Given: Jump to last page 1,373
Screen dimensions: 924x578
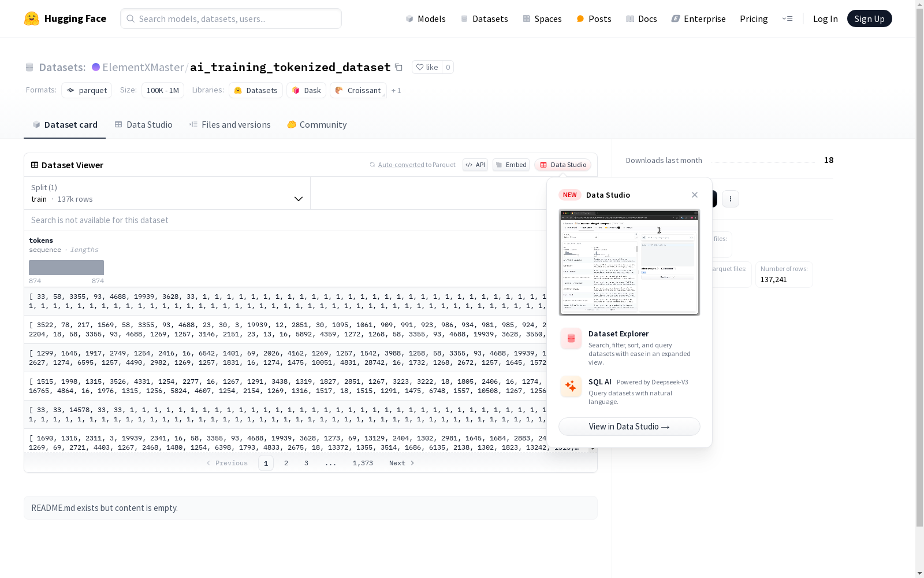Looking at the screenshot, I should pos(363,463).
